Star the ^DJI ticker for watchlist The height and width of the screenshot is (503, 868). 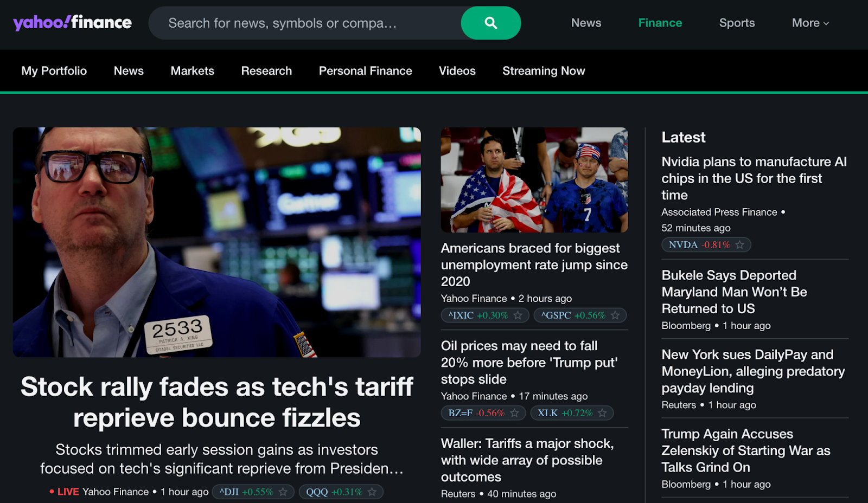283,492
